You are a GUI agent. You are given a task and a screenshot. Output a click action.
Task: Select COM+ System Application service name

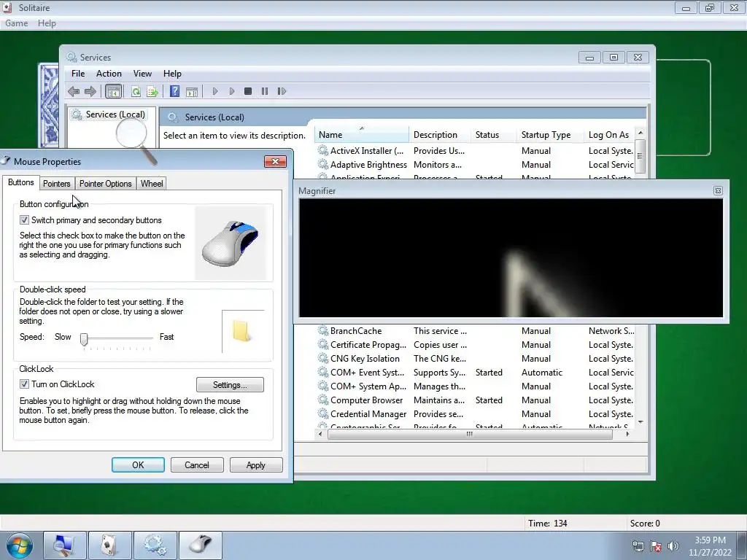click(368, 386)
